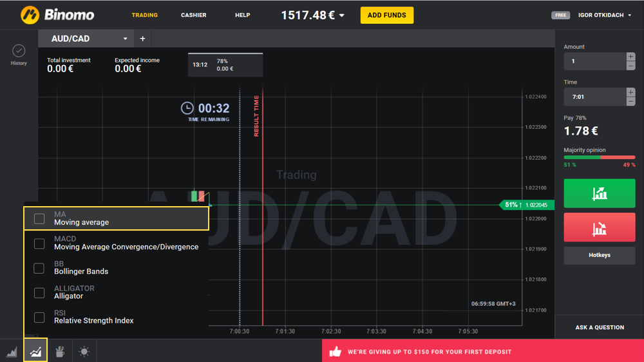The image size is (644, 362).
Task: Open the Hotkeys button
Action: point(599,255)
